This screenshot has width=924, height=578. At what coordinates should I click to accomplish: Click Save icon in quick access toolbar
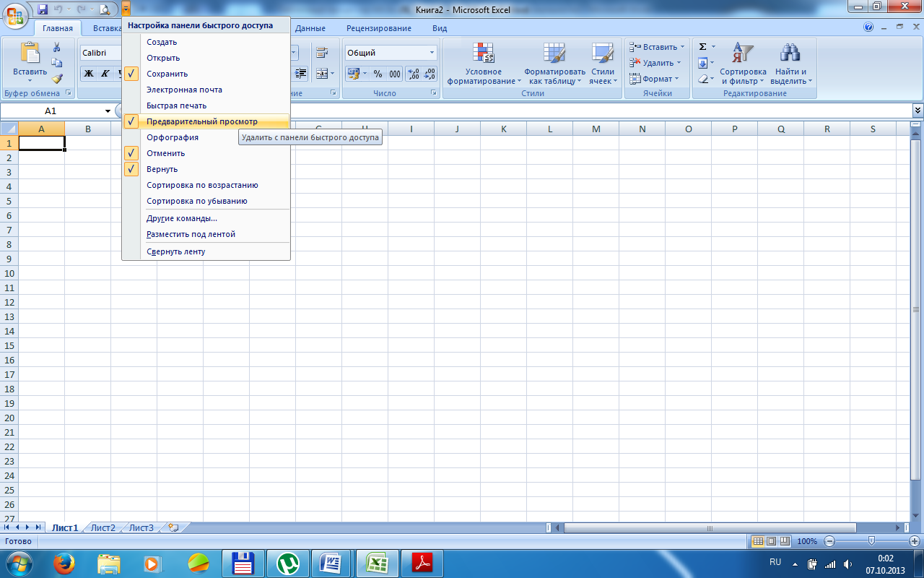43,9
